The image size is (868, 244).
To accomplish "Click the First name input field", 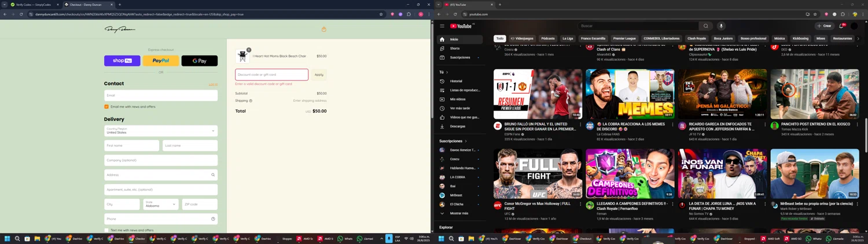I will pyautogui.click(x=132, y=146).
